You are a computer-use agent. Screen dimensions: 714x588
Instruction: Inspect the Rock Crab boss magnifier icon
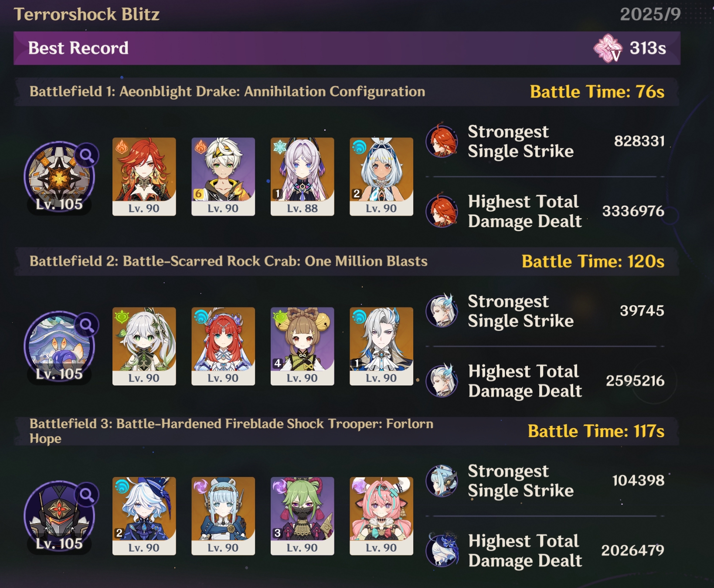(x=86, y=325)
